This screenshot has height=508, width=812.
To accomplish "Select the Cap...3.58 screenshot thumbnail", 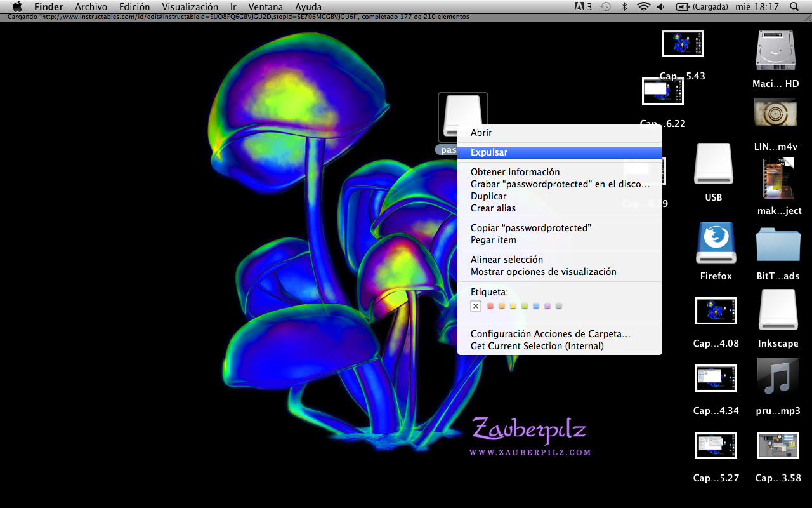I will pyautogui.click(x=778, y=445).
